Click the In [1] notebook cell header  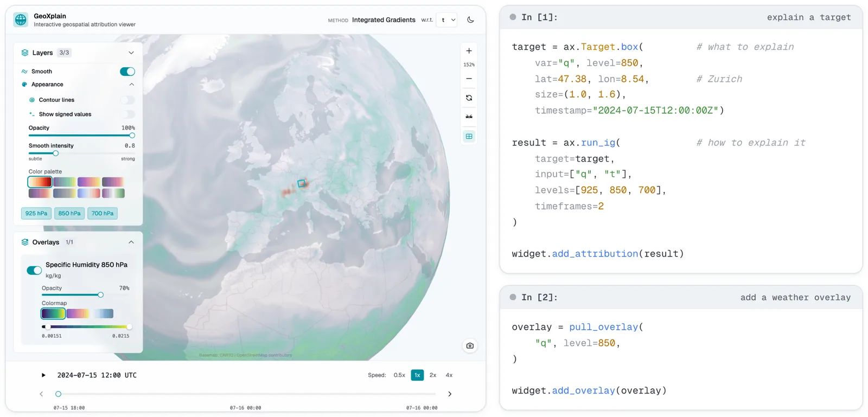point(681,17)
